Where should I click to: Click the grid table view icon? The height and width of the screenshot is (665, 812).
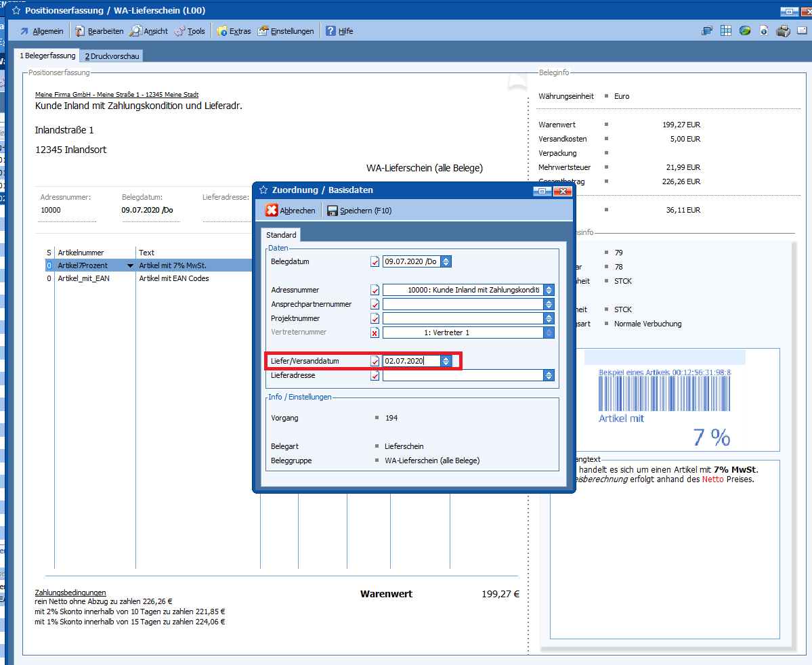pos(726,30)
